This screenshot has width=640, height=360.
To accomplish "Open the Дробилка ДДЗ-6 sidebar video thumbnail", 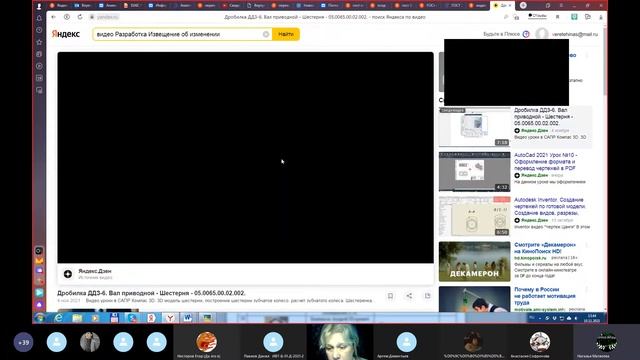I will pyautogui.click(x=474, y=127).
